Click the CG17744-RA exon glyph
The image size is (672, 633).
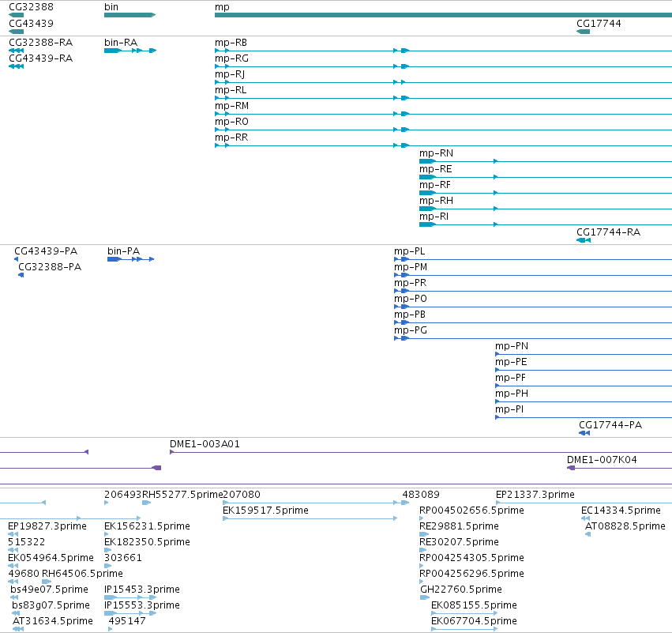pos(584,240)
